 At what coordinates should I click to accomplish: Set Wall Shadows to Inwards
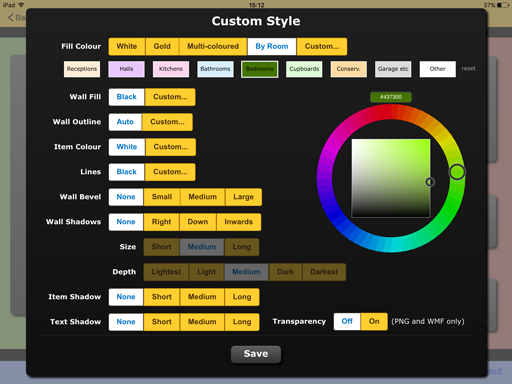(x=239, y=222)
